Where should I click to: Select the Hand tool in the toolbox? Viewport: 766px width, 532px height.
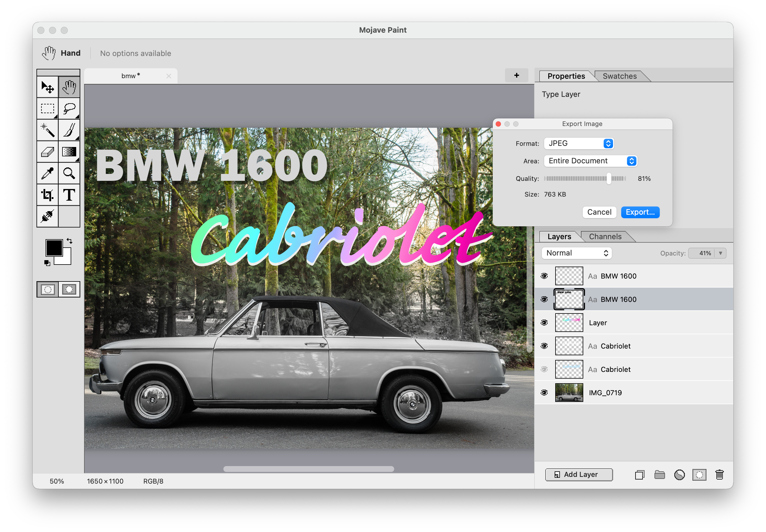pyautogui.click(x=69, y=87)
